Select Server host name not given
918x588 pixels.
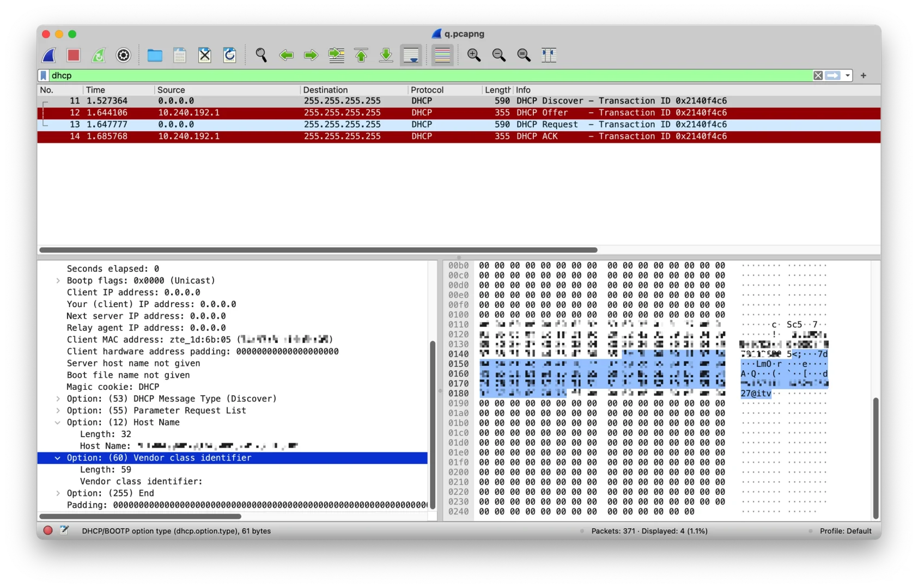[233, 364]
